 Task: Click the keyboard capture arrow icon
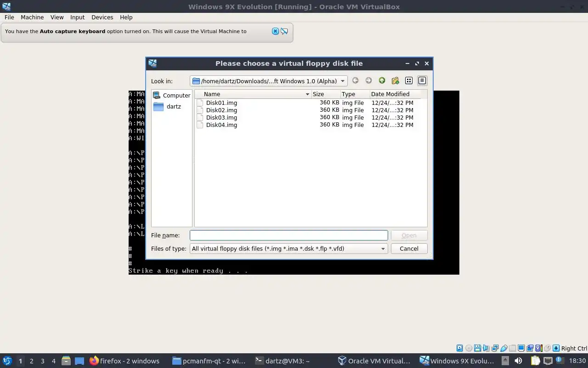556,348
